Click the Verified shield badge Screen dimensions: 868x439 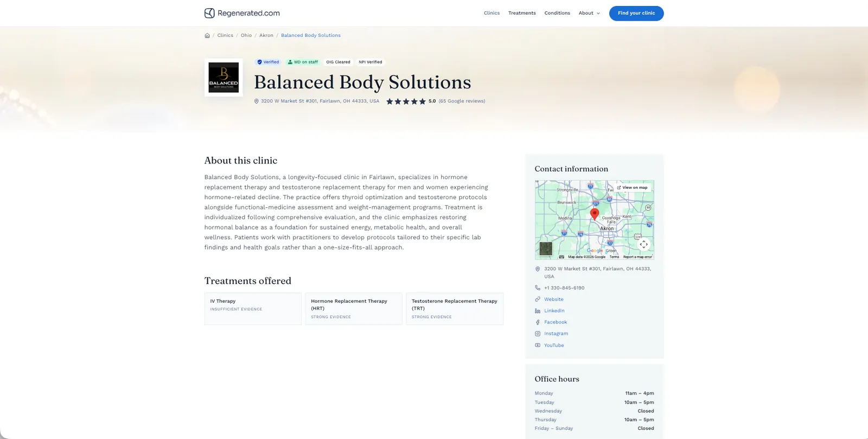(268, 62)
